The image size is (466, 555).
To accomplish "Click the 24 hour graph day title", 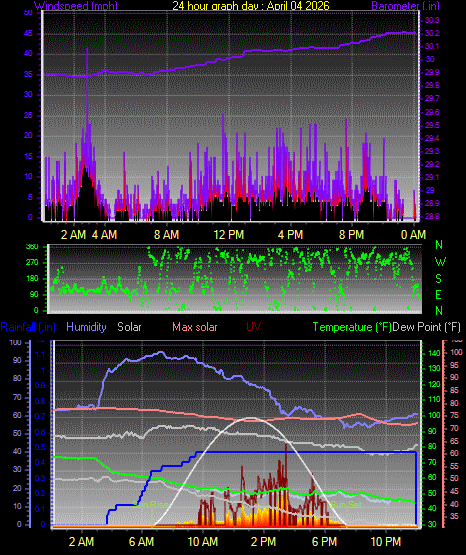I will point(251,6).
